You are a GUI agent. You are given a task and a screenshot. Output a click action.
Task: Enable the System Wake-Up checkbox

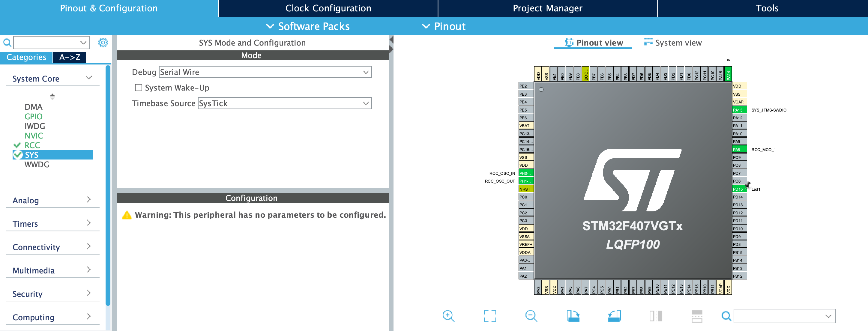coord(138,88)
